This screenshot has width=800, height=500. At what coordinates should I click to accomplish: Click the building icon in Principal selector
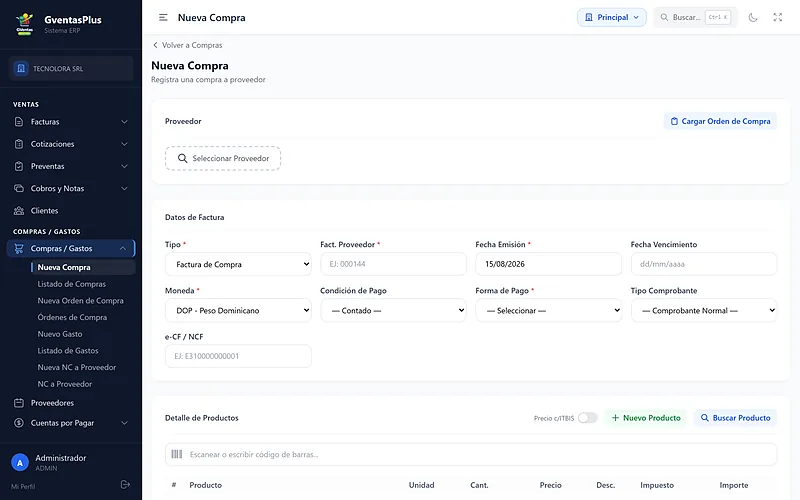(x=589, y=17)
